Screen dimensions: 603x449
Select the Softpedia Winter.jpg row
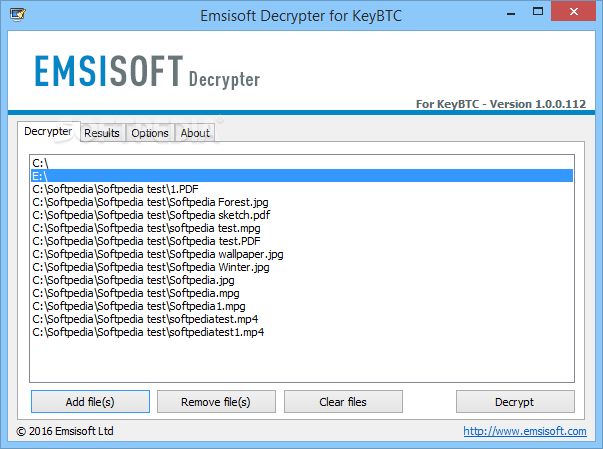pyautogui.click(x=302, y=267)
